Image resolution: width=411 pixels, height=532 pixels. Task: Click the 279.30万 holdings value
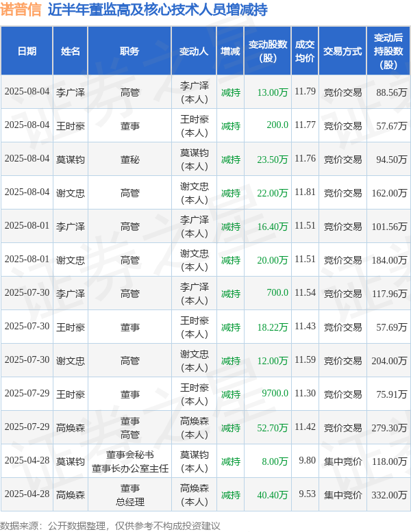(389, 428)
